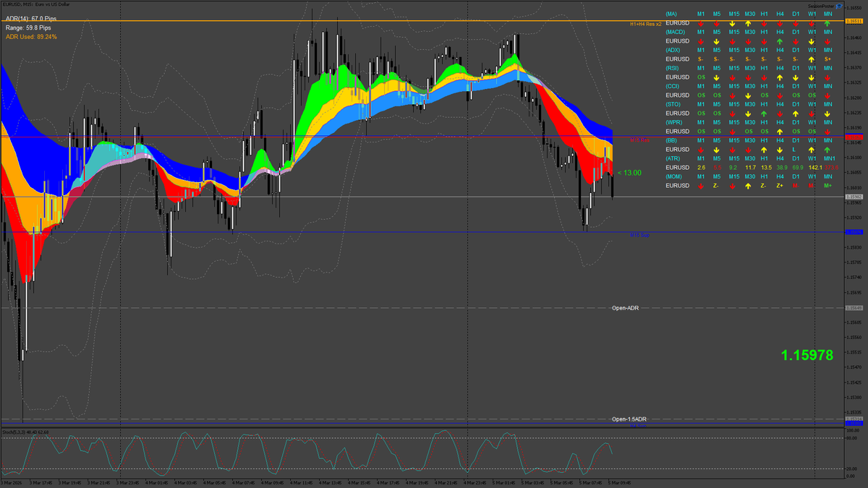Viewport: 868px width, 488px height.
Task: Click the yellow down arrow in MACD row under W1
Action: pyautogui.click(x=812, y=40)
